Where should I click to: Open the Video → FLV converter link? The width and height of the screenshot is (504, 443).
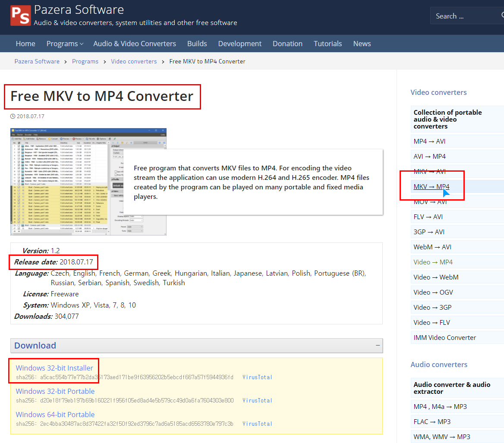432,323
